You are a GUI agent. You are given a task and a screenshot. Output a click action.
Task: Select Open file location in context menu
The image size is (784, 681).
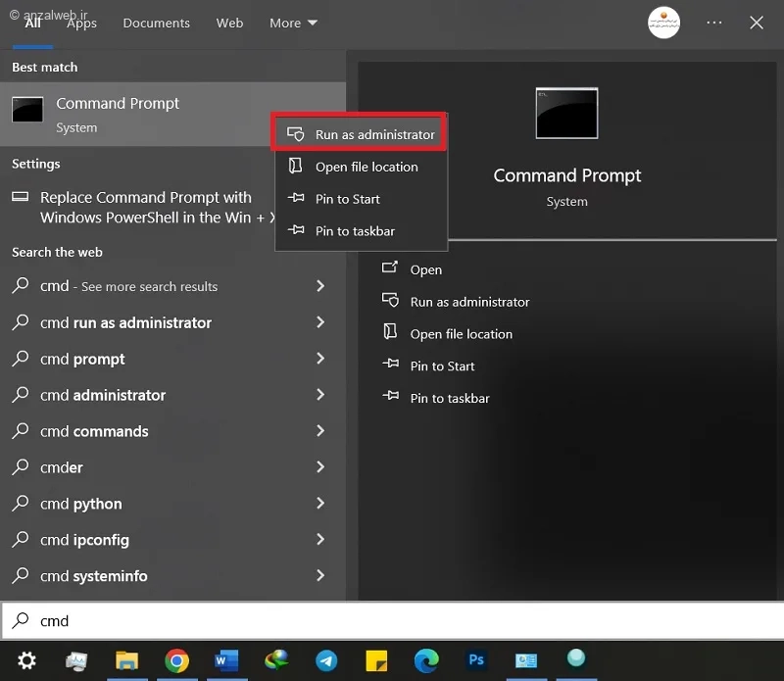pyautogui.click(x=359, y=167)
